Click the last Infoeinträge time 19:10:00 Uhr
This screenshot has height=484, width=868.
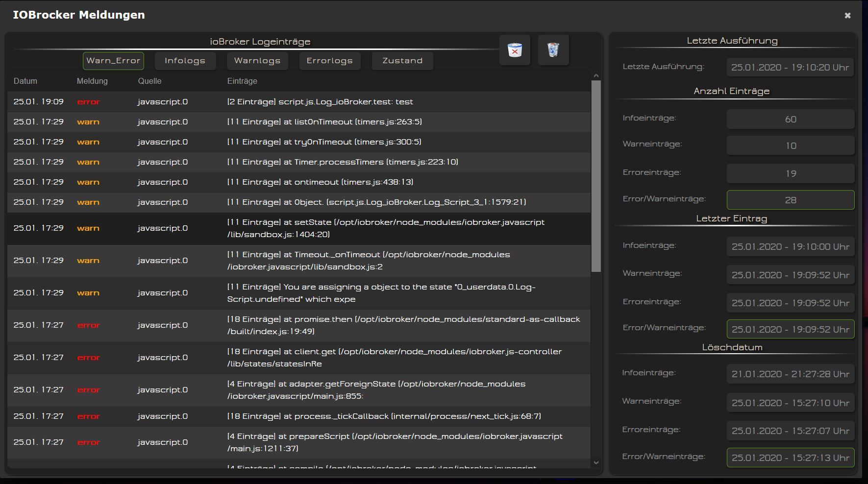pyautogui.click(x=790, y=247)
